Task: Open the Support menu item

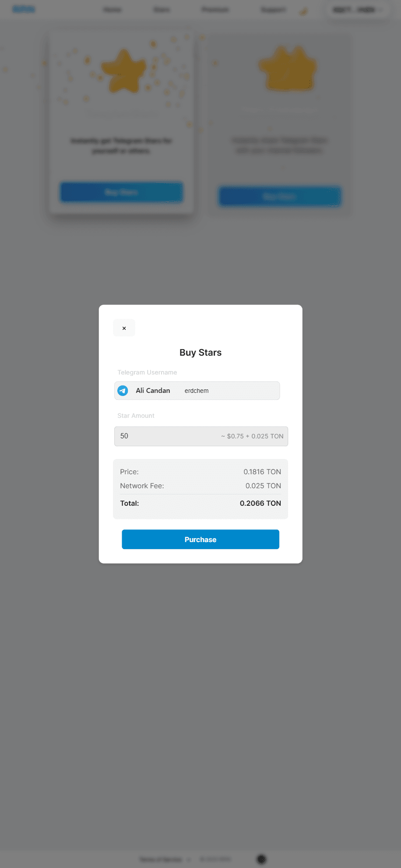Action: coord(273,10)
